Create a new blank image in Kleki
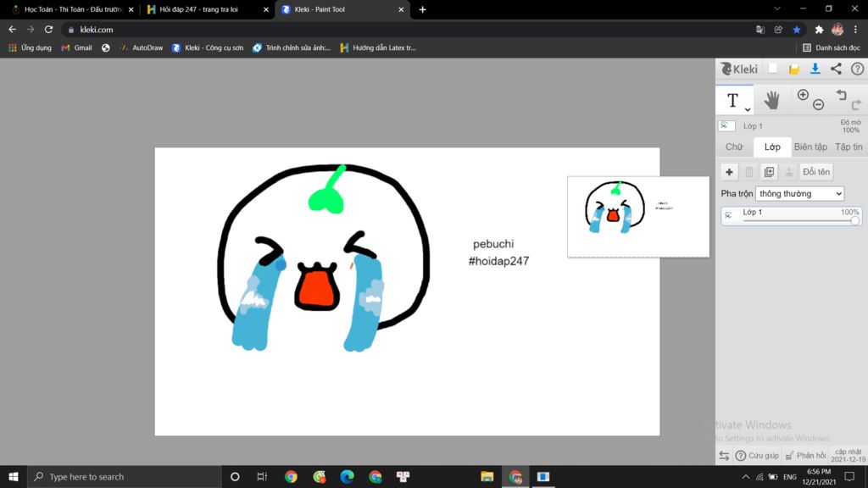Image resolution: width=868 pixels, height=488 pixels. tap(773, 69)
